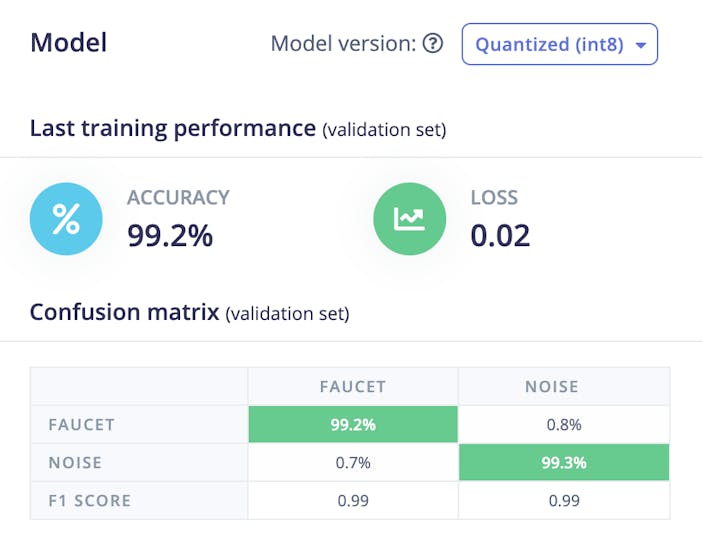702x555 pixels.
Task: Click the NOISE row label
Action: [x=74, y=462]
